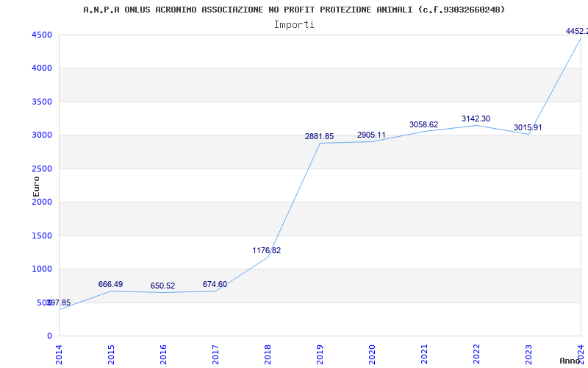
Task: Click the 2905.11 data label
Action: coord(371,135)
